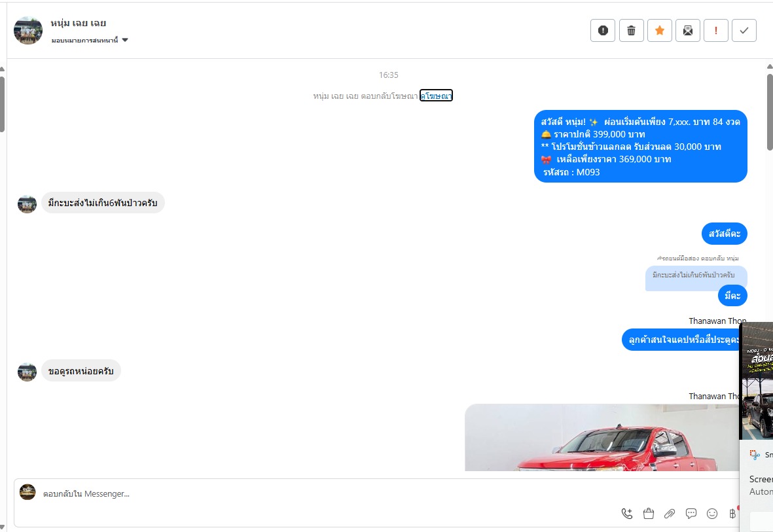Flag conversation with red exclamation button
The image size is (773, 532).
(x=716, y=31)
